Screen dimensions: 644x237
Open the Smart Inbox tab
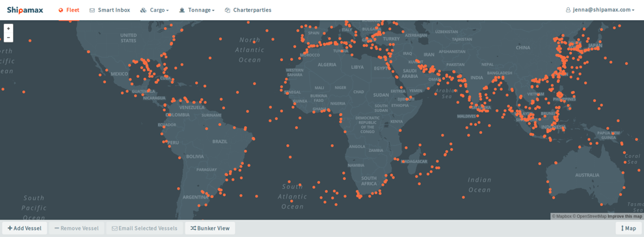(x=110, y=10)
